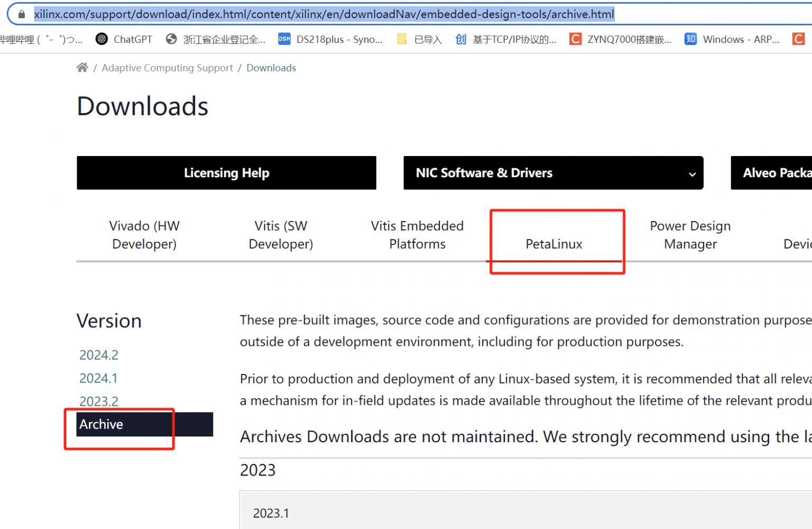Open the ZYNQ7000 bookmark
Viewport: 812px width, 529px height.
pos(620,39)
